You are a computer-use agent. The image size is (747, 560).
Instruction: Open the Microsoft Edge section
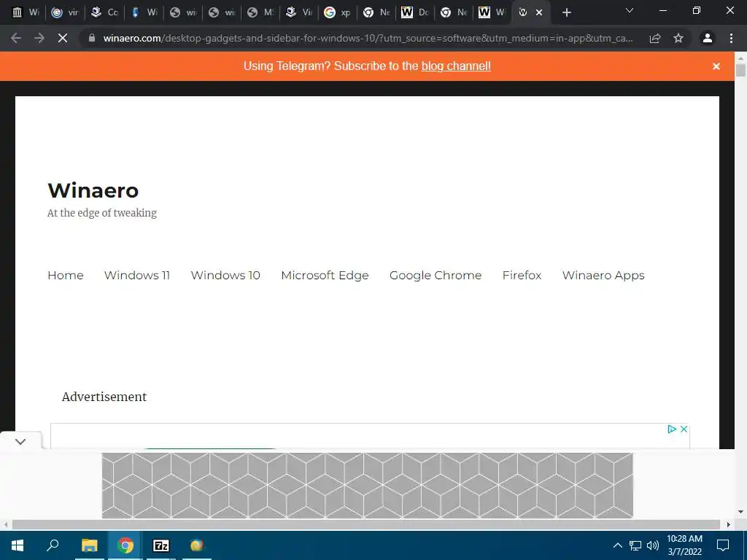coord(325,275)
